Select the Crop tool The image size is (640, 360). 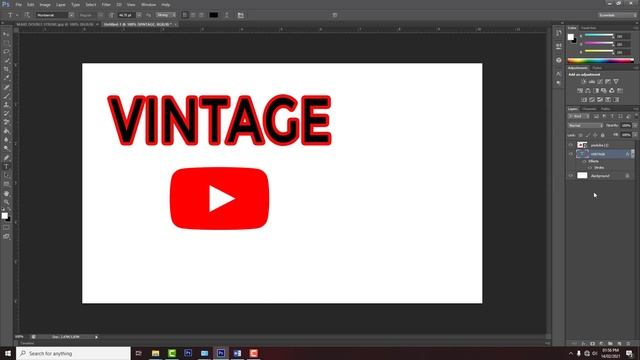pyautogui.click(x=6, y=69)
